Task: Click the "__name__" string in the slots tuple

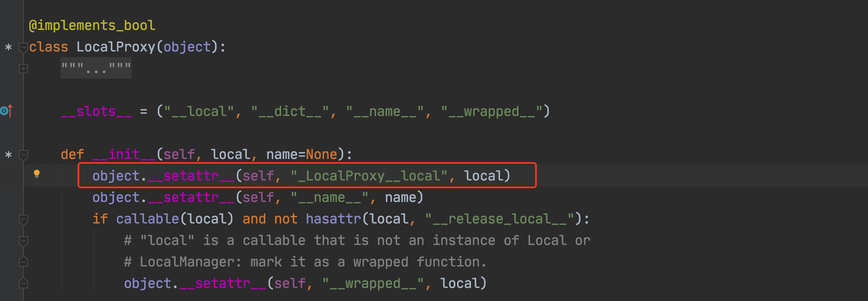Action: tap(385, 111)
